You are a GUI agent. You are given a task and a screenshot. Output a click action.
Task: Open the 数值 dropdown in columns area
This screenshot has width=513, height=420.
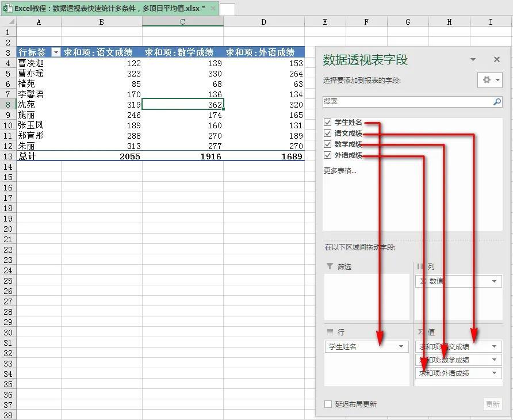pos(495,281)
